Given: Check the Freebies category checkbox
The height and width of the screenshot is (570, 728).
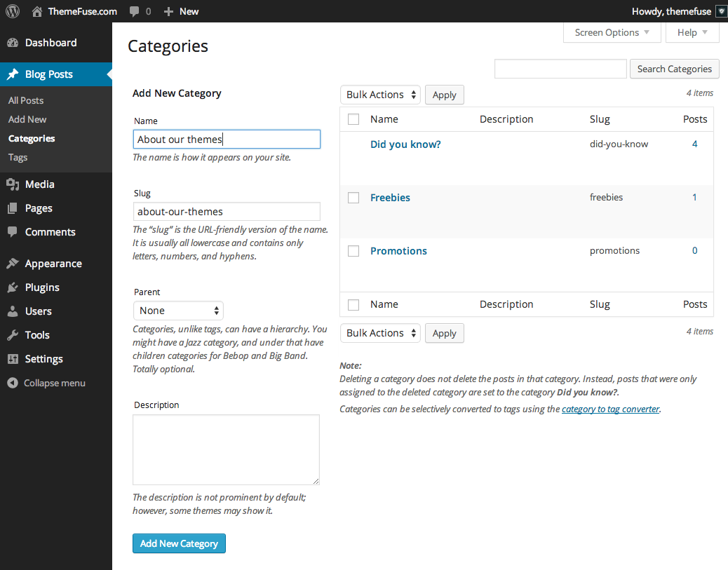Looking at the screenshot, I should (353, 198).
